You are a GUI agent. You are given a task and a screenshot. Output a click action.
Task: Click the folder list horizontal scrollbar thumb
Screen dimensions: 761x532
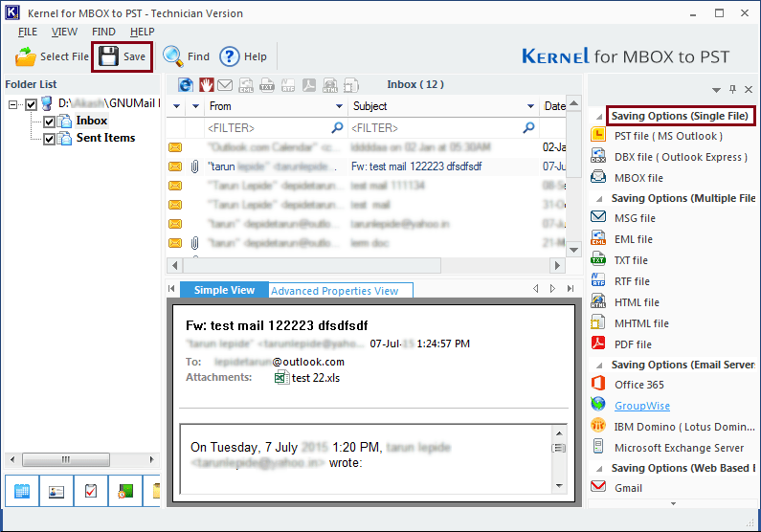coord(66,459)
